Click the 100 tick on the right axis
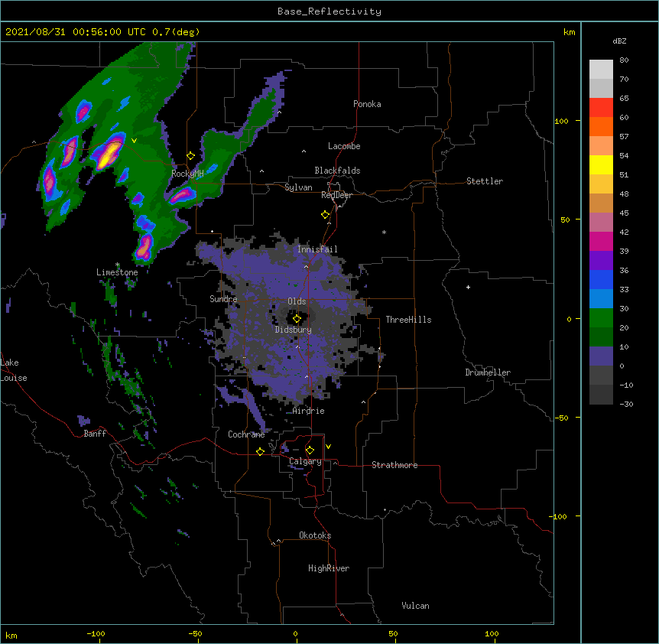659x644 pixels. click(x=561, y=121)
